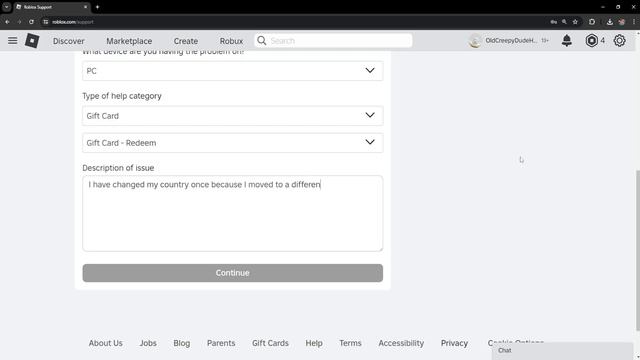Click the Roblox logo icon

32,41
